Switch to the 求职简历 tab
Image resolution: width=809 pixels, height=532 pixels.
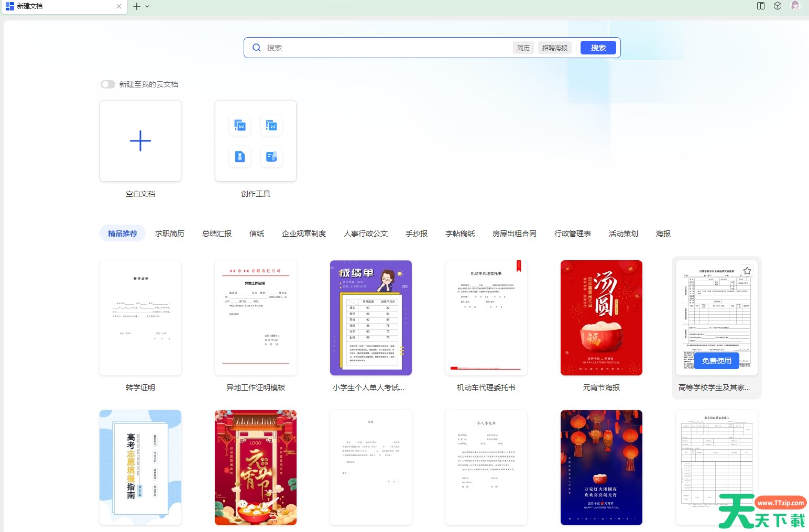(170, 234)
